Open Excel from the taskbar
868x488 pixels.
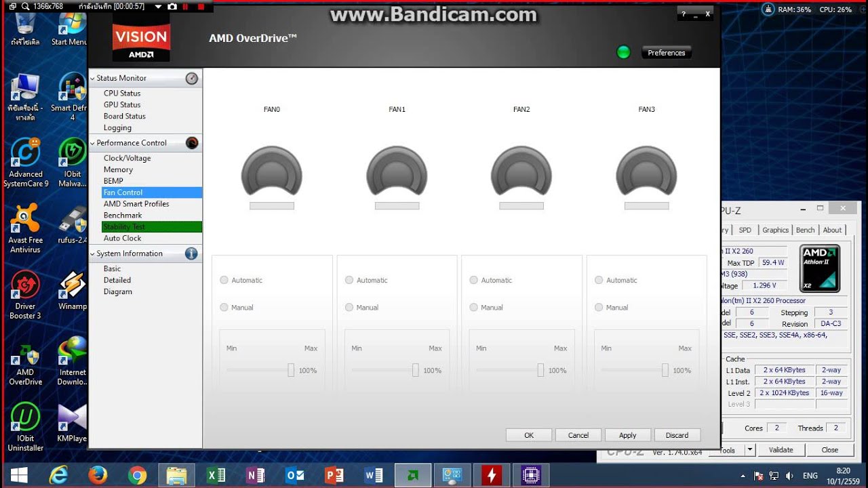click(216, 475)
